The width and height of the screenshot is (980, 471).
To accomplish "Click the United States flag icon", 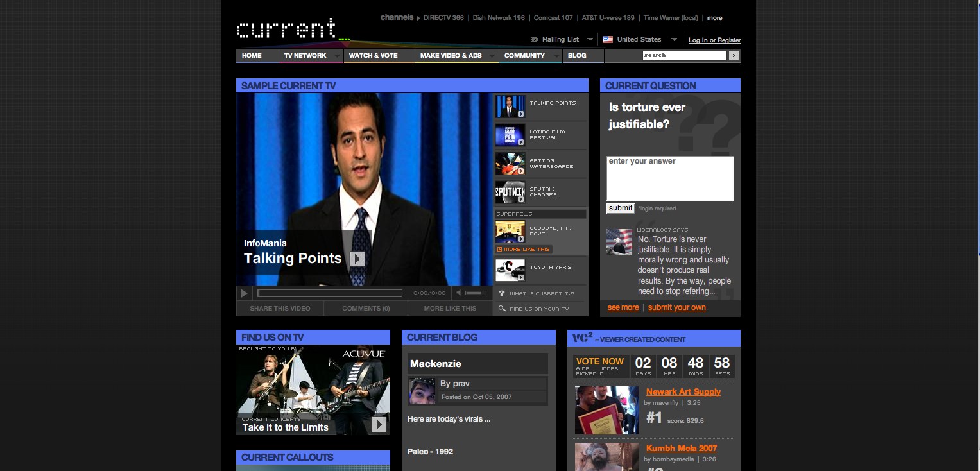I will click(608, 39).
